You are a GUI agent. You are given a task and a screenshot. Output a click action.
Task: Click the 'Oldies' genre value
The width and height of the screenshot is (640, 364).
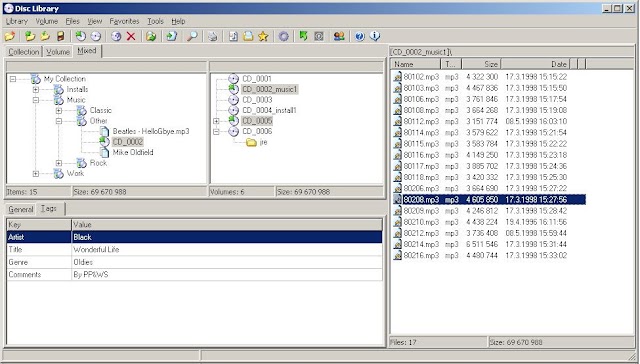[83, 262]
